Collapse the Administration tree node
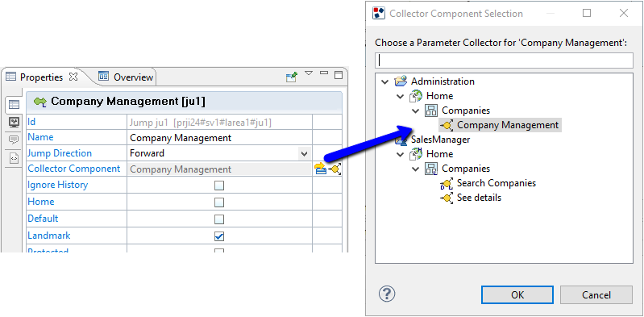Image resolution: width=644 pixels, height=317 pixels. pyautogui.click(x=384, y=81)
